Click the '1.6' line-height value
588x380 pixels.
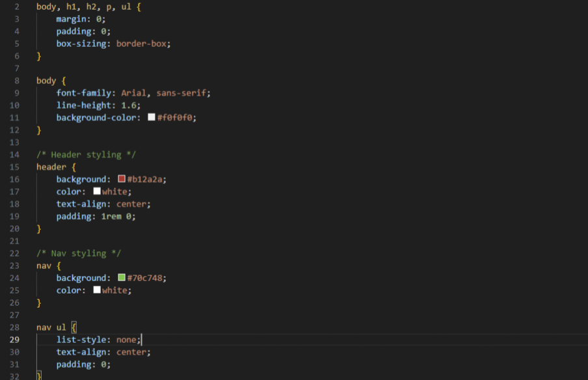coord(129,105)
